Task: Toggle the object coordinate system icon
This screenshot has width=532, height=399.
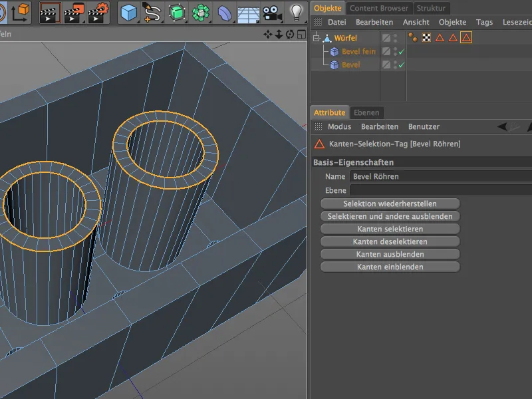Action: coord(20,13)
